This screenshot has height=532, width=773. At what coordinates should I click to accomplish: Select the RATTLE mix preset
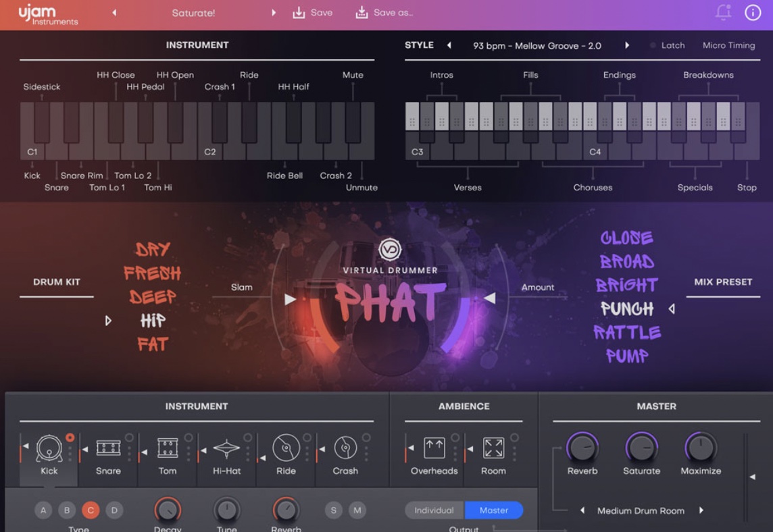point(627,332)
